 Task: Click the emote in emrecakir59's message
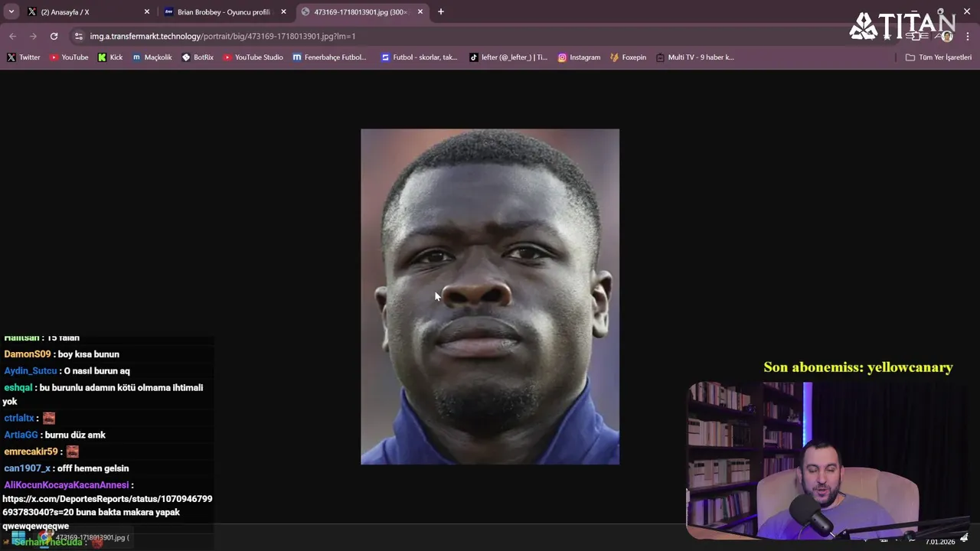coord(72,452)
